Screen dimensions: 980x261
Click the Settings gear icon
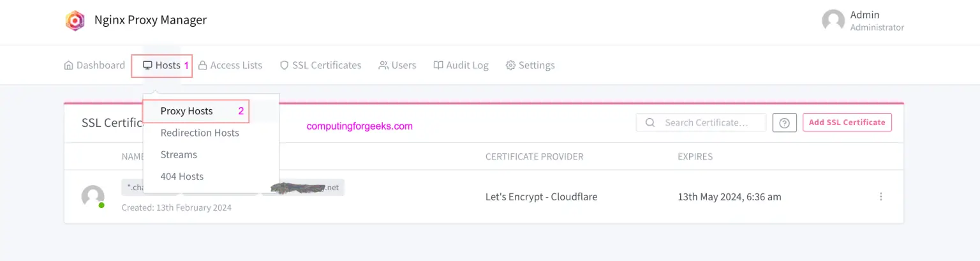[x=510, y=65]
